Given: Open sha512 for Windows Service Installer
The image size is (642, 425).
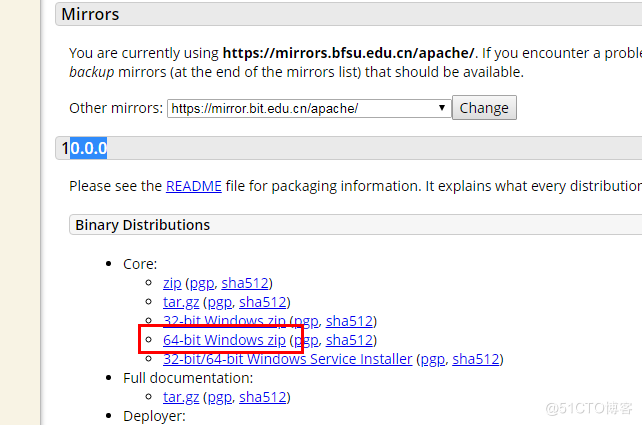Looking at the screenshot, I should tap(476, 359).
